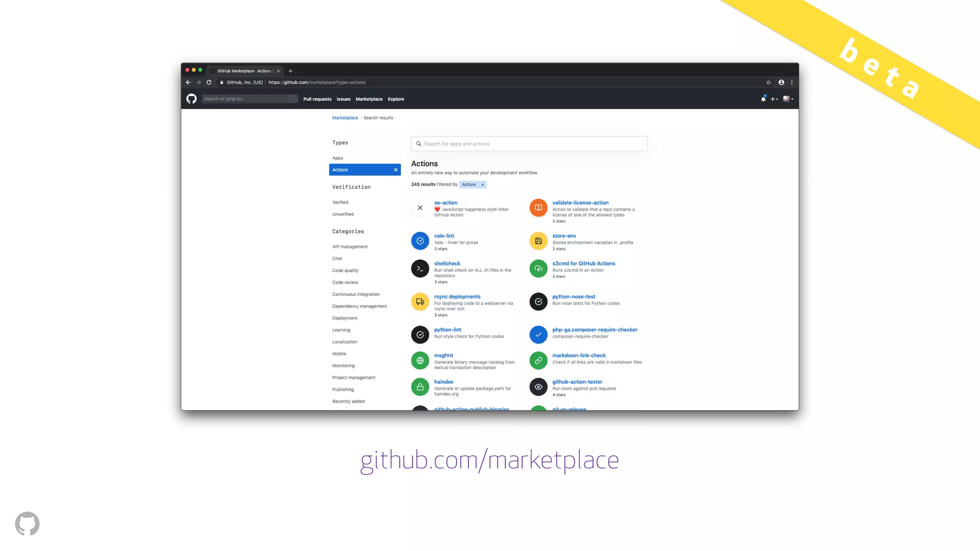Select Learning category
980x551 pixels.
341,330
